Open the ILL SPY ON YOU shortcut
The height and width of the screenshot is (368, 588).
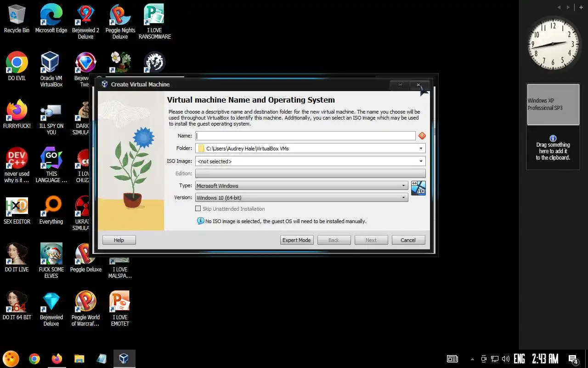[x=51, y=117]
